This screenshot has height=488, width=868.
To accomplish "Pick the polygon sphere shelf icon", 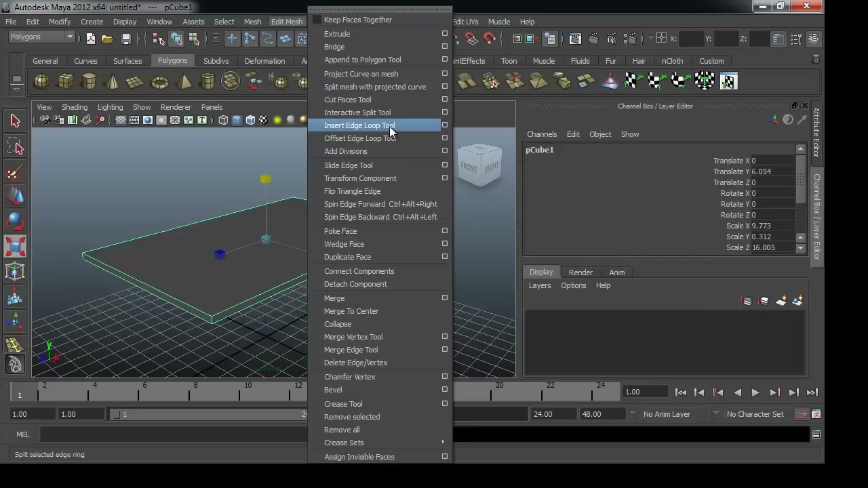I will (x=41, y=81).
